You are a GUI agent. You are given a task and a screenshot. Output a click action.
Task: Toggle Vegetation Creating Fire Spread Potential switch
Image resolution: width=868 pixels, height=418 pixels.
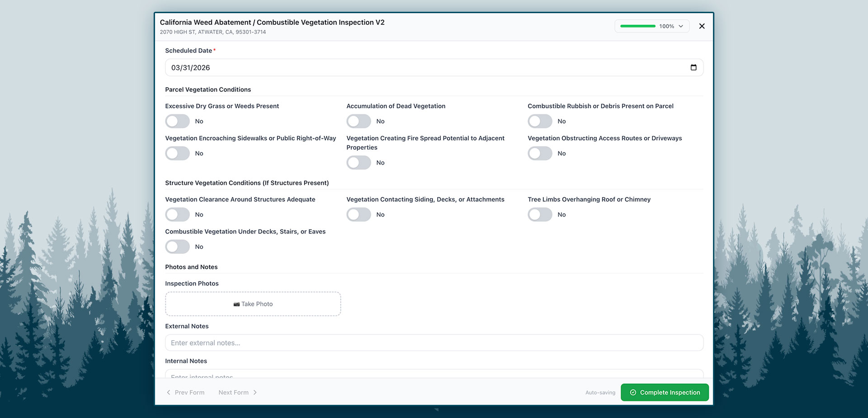(359, 162)
